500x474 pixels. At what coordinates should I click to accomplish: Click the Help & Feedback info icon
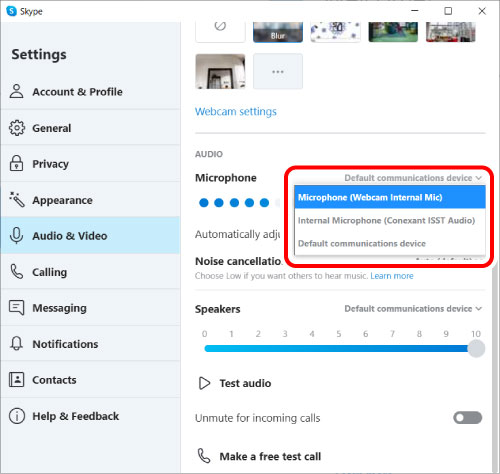pyautogui.click(x=17, y=416)
